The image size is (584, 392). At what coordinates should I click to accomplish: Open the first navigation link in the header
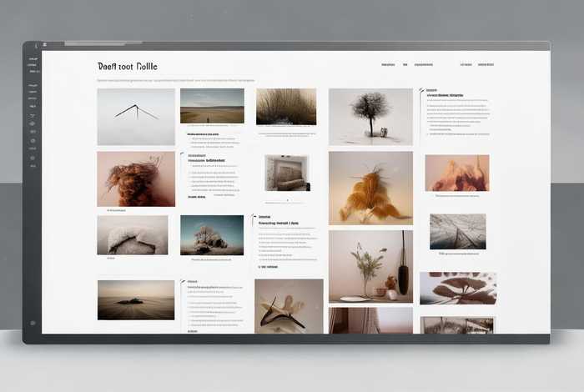388,64
